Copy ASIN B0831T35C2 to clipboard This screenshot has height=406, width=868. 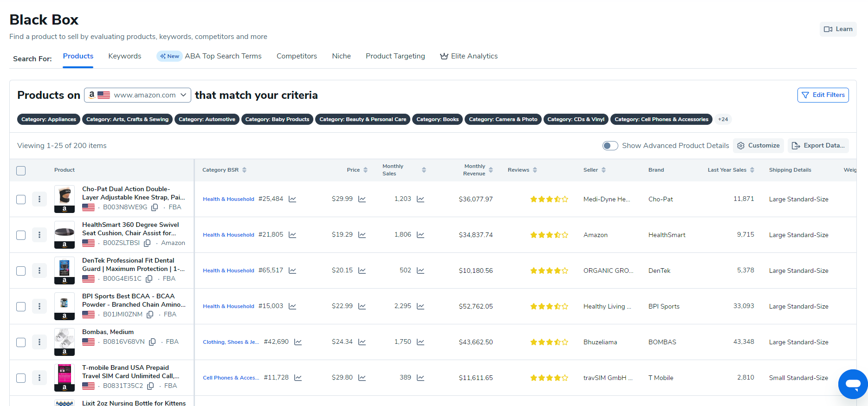150,386
